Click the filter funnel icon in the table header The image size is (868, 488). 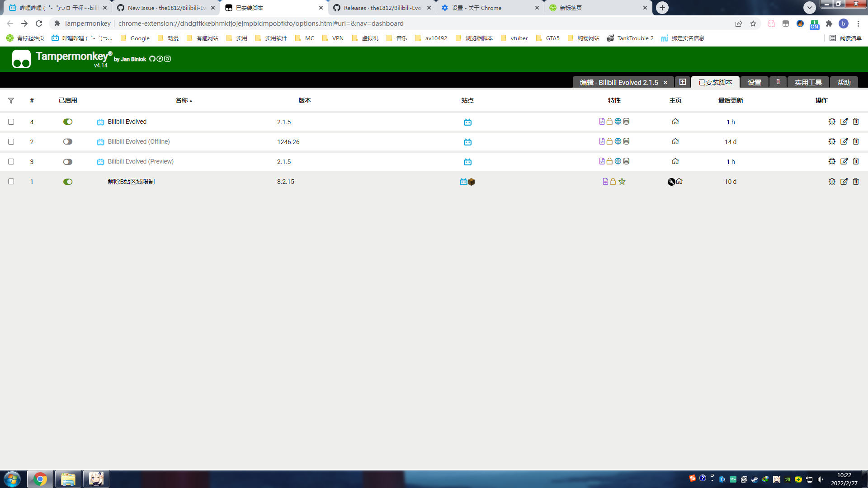tap(11, 100)
